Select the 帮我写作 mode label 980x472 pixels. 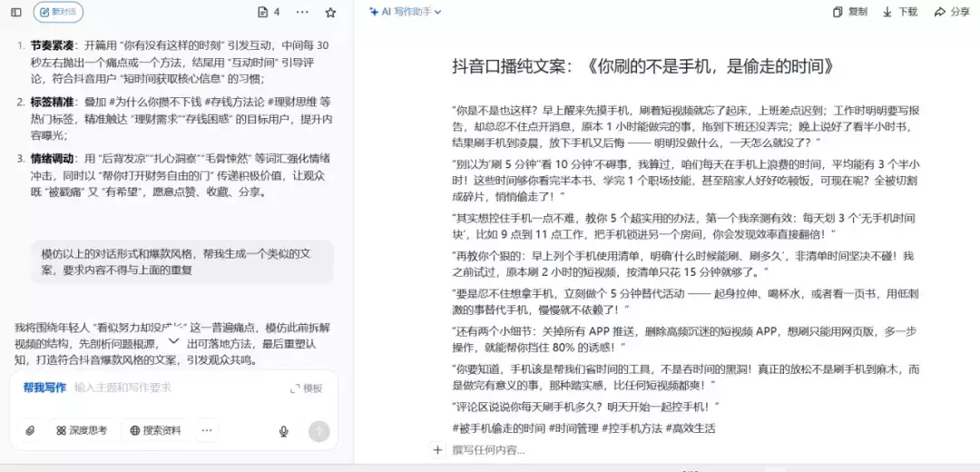tap(44, 388)
